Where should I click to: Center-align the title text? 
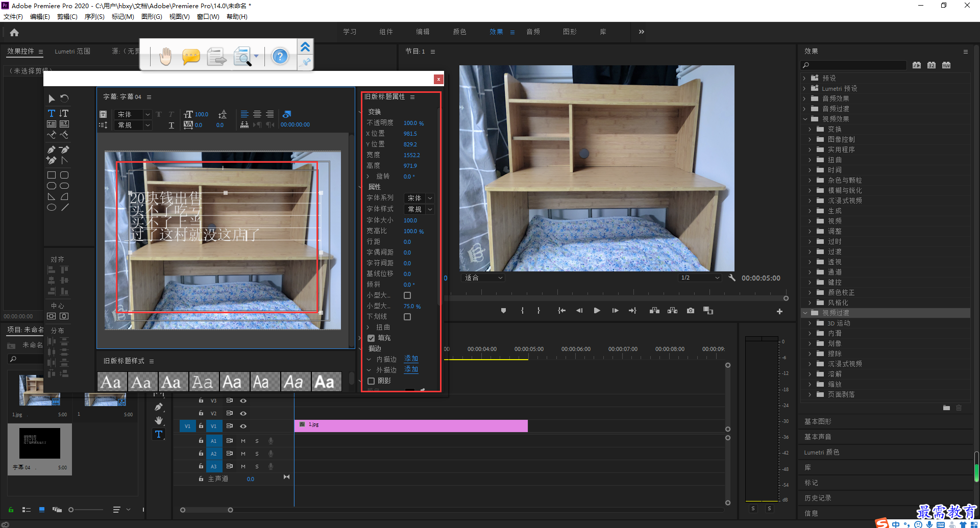(x=257, y=114)
